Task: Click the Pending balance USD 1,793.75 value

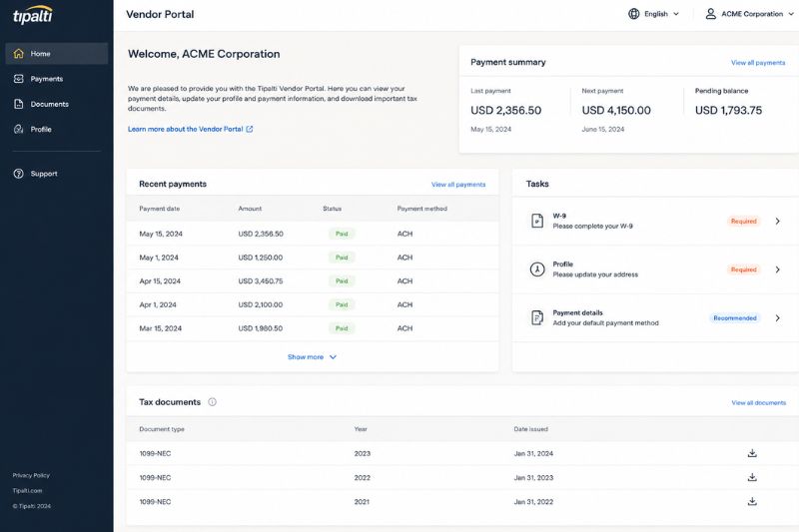Action: point(728,111)
